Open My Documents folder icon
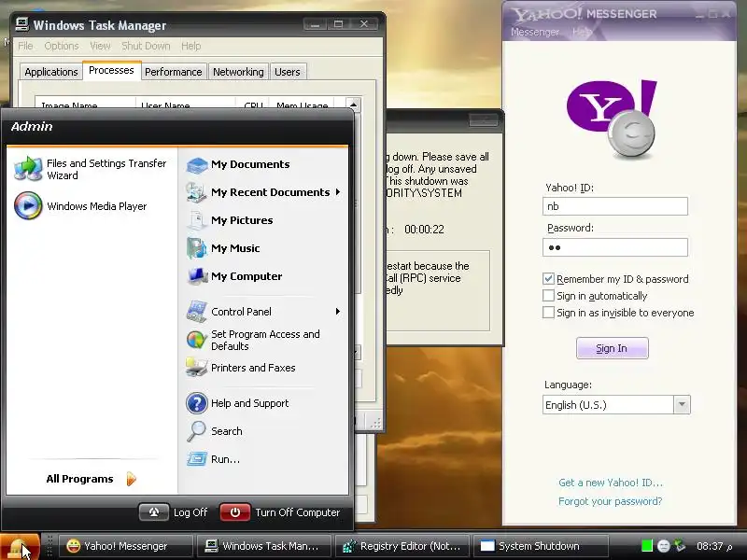 197,165
